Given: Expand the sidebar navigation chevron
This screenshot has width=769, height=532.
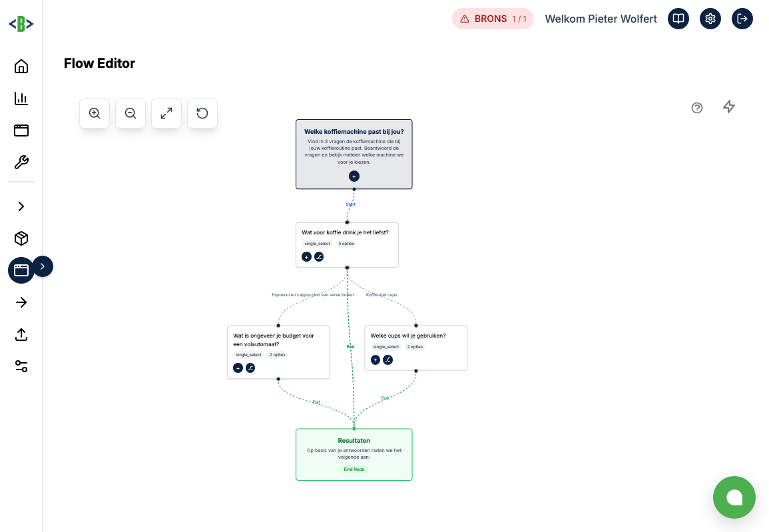Looking at the screenshot, I should click(21, 206).
